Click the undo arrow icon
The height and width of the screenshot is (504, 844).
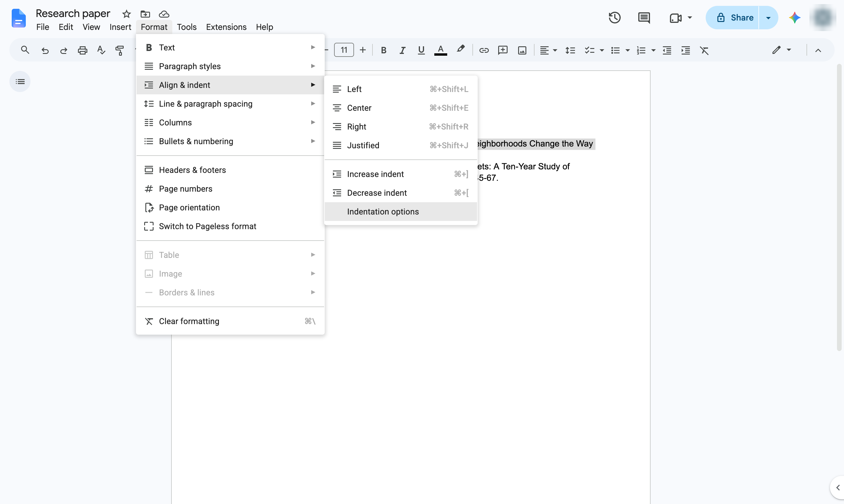click(45, 50)
